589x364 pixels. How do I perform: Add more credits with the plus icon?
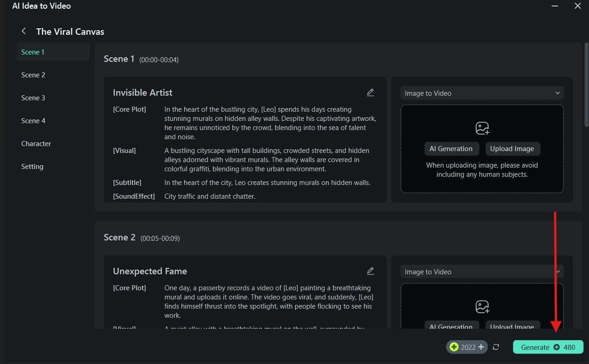pos(481,347)
